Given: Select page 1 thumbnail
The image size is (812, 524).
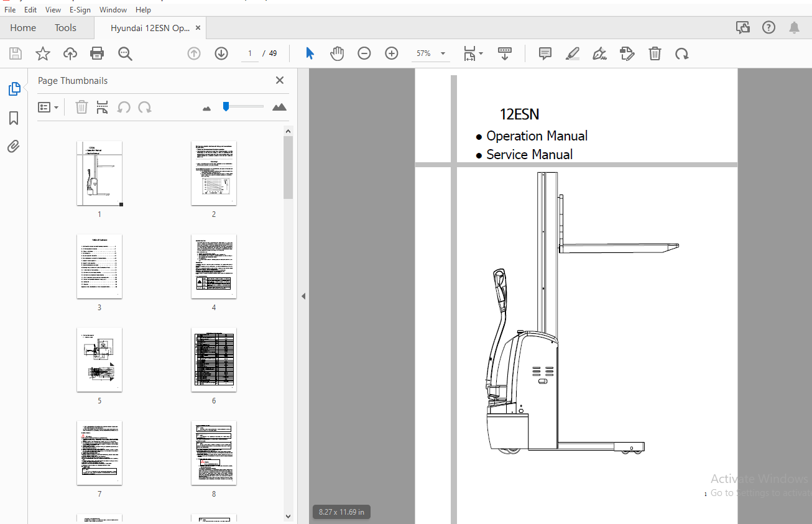Looking at the screenshot, I should 99,173.
